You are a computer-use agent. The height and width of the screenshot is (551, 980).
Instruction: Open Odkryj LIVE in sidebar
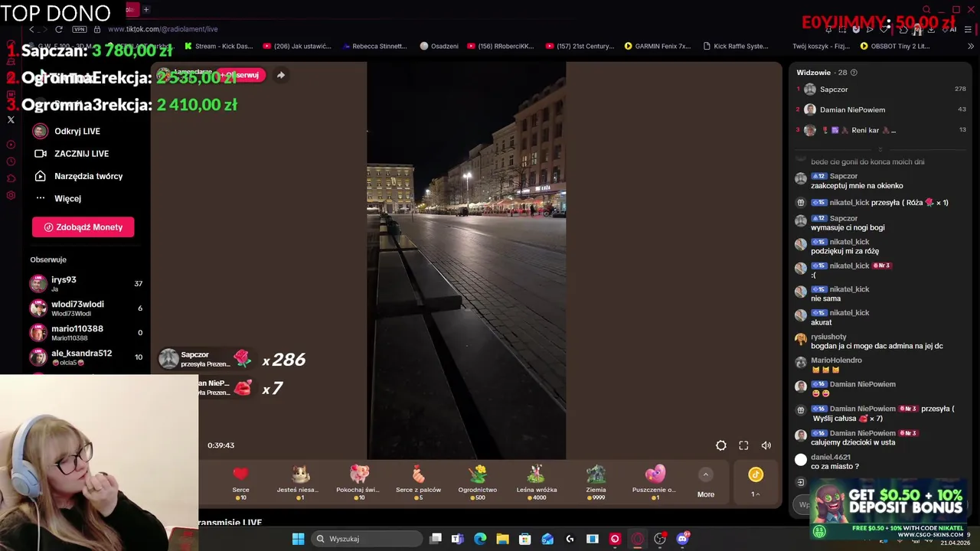coord(77,131)
